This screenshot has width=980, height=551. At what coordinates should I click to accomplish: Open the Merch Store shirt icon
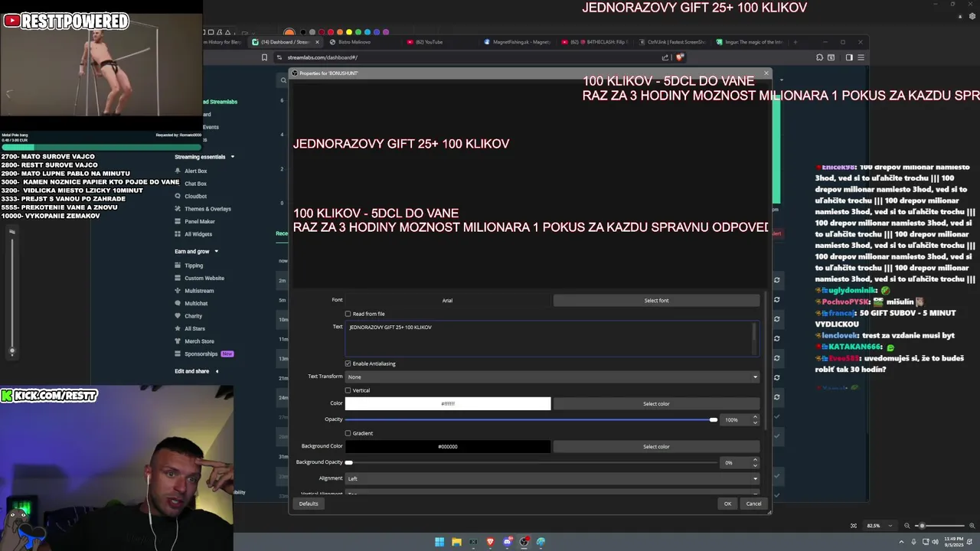tap(178, 341)
